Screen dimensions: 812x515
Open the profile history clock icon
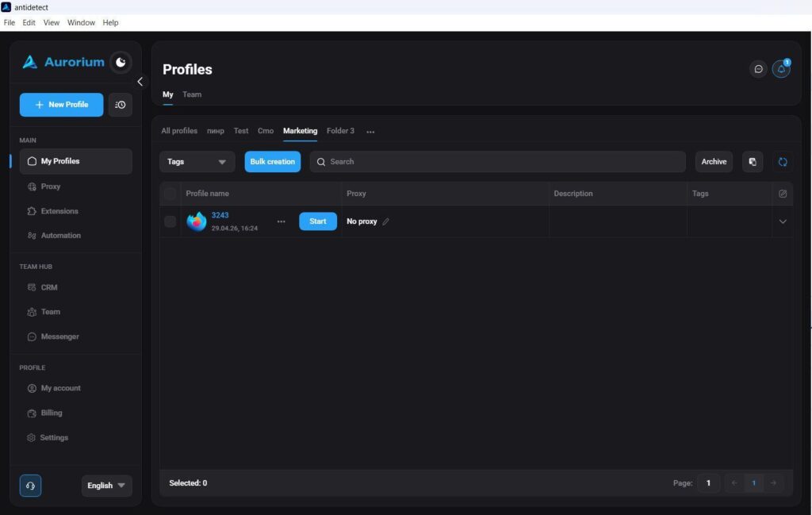click(121, 105)
